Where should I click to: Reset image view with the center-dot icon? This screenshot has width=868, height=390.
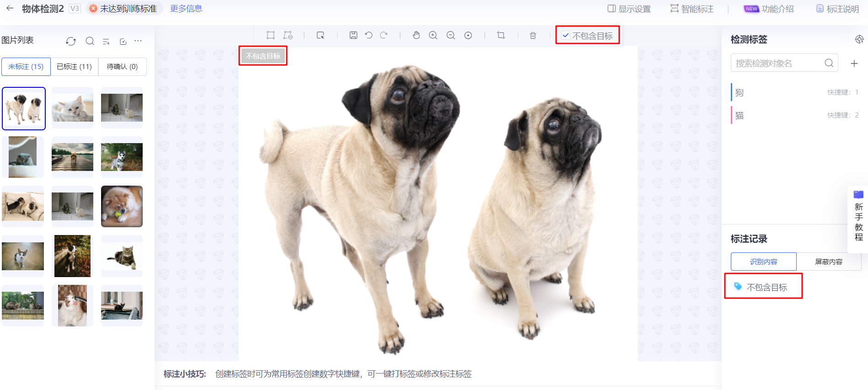click(x=468, y=35)
